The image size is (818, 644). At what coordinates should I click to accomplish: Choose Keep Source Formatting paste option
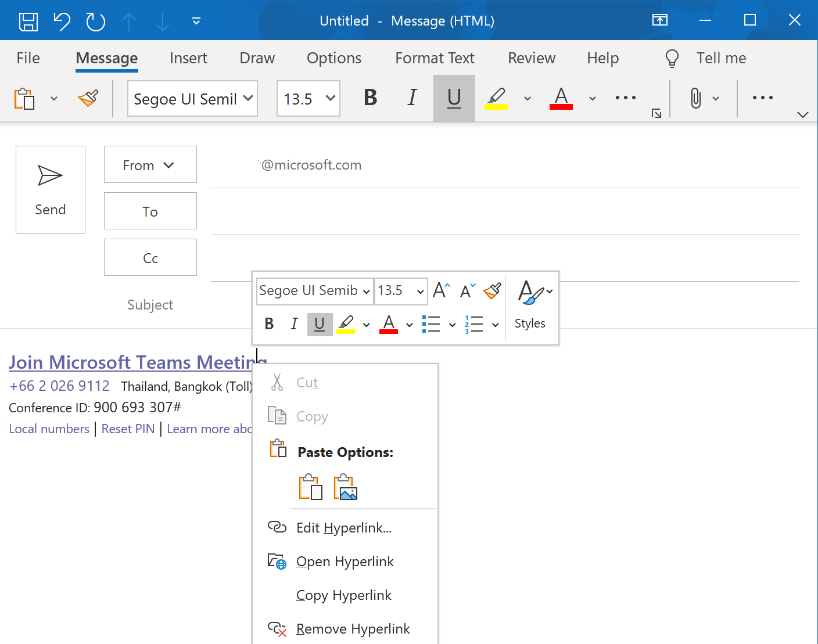pos(311,487)
